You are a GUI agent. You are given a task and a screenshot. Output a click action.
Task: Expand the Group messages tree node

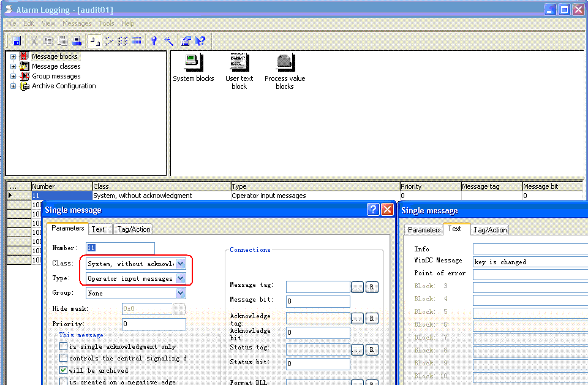[x=13, y=76]
